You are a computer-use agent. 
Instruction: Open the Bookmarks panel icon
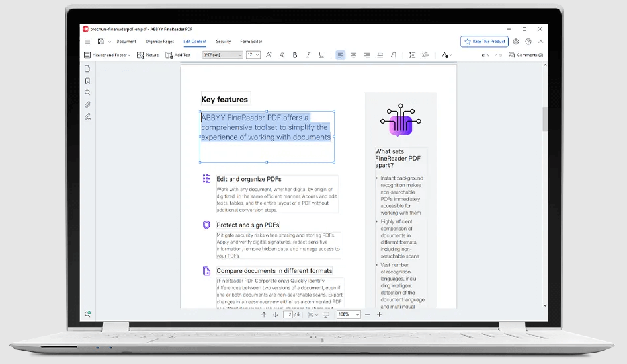pyautogui.click(x=87, y=81)
